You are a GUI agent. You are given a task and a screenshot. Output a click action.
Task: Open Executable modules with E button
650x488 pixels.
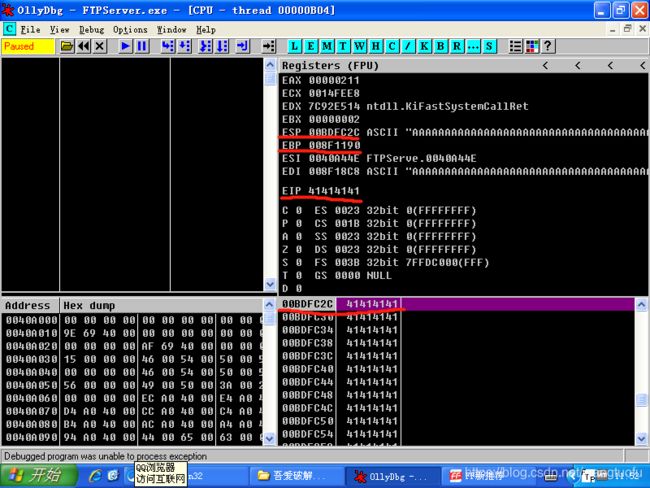tap(310, 46)
